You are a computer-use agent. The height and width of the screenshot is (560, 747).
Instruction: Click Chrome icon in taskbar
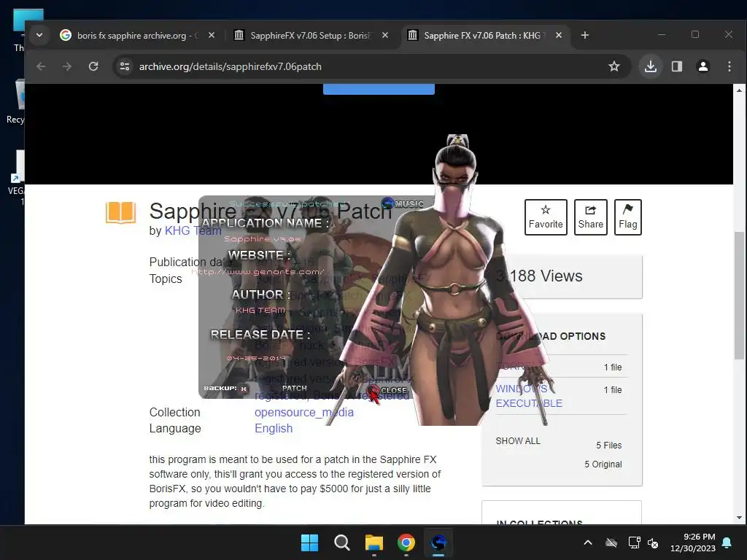tap(406, 542)
